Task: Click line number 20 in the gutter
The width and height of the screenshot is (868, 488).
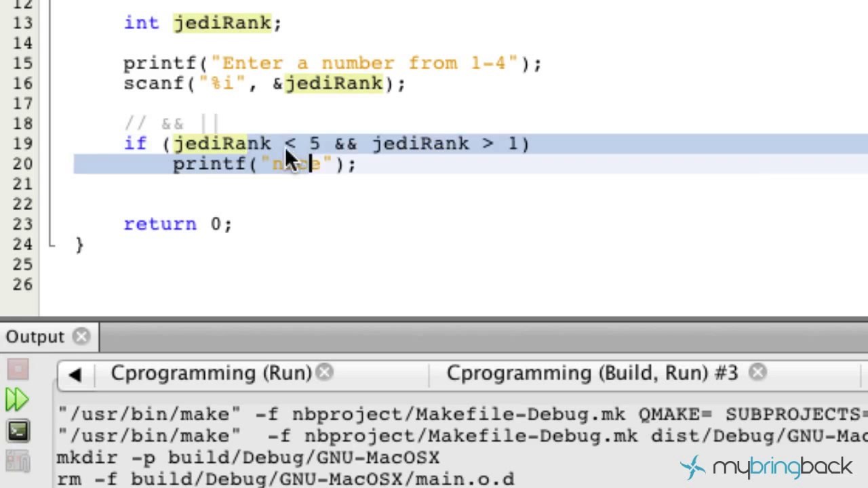Action: point(22,164)
